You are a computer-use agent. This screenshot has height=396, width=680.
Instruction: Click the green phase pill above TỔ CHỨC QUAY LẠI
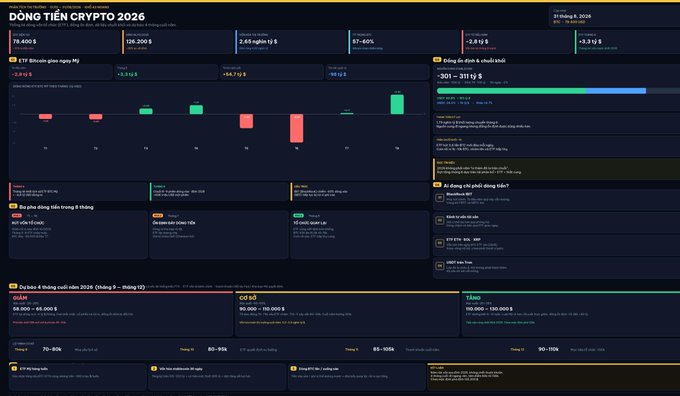[x=298, y=216]
